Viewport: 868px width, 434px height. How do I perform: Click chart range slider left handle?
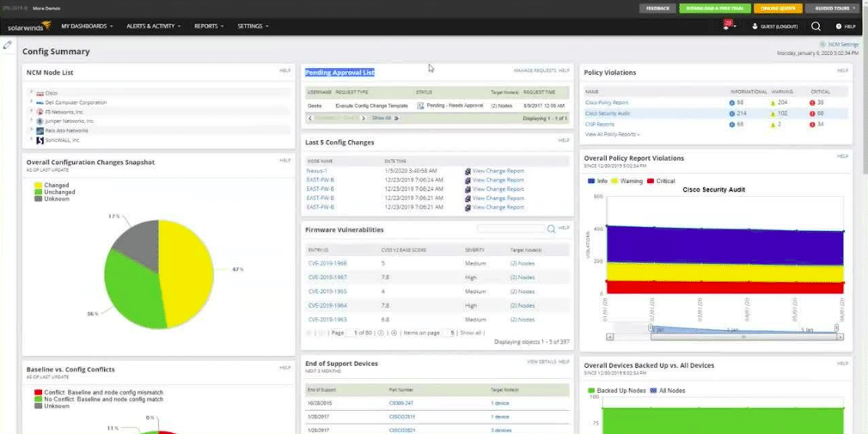coord(651,328)
